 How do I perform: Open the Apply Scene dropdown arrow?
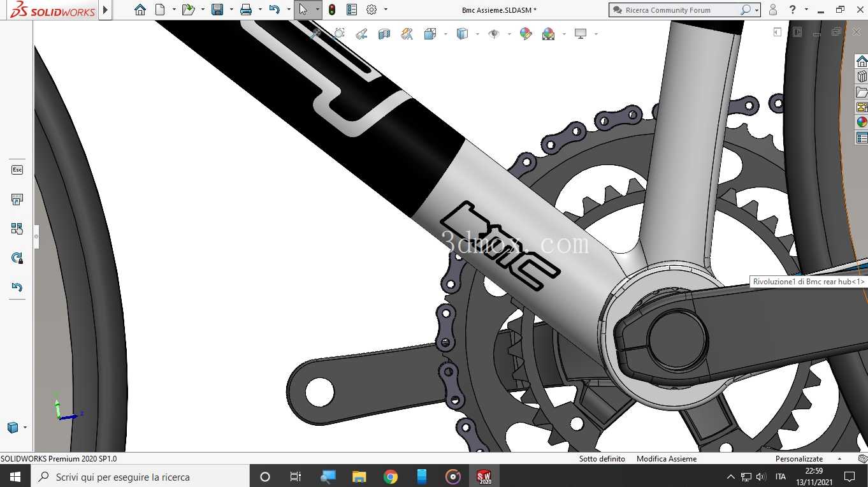pyautogui.click(x=563, y=34)
